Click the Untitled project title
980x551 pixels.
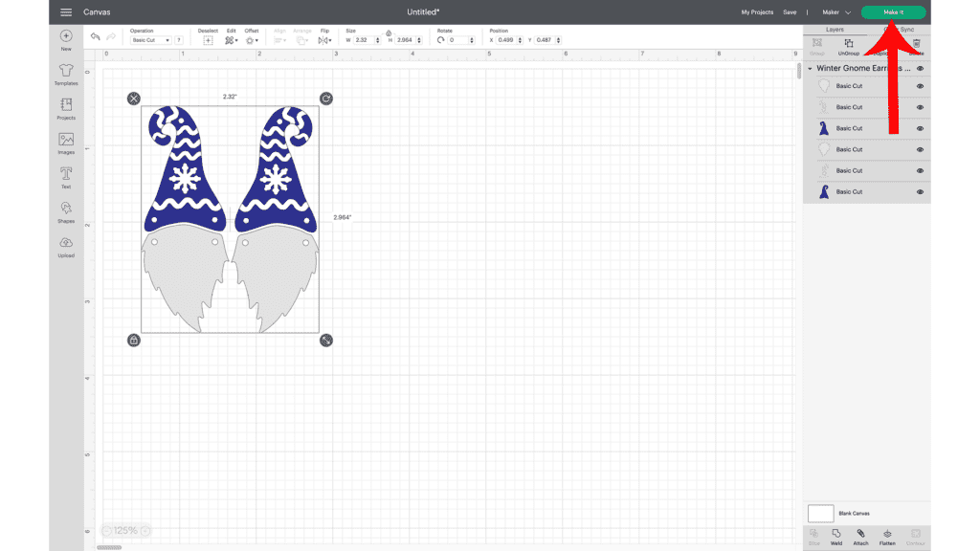tap(423, 11)
